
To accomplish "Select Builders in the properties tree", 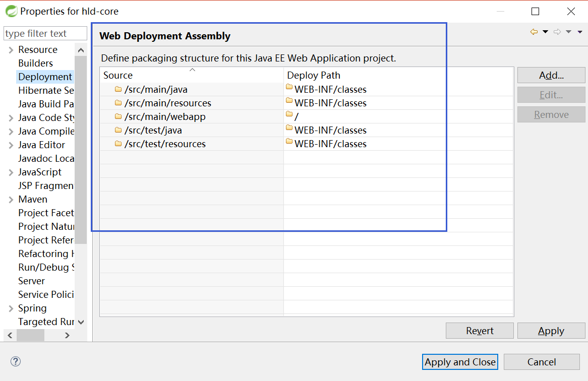I will click(x=35, y=63).
